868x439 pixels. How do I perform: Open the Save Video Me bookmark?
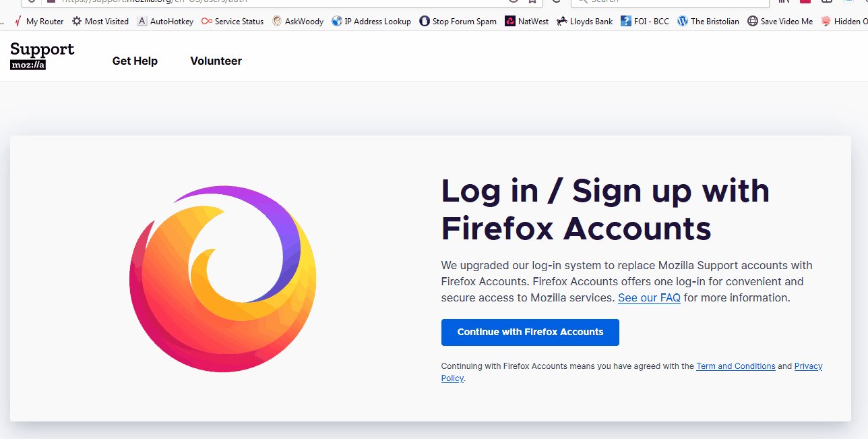click(780, 22)
